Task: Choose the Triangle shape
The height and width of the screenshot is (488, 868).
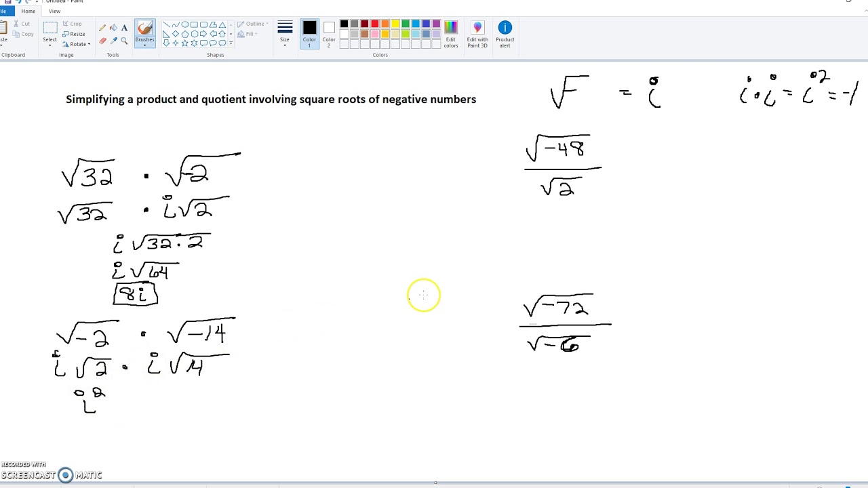Action: 222,24
